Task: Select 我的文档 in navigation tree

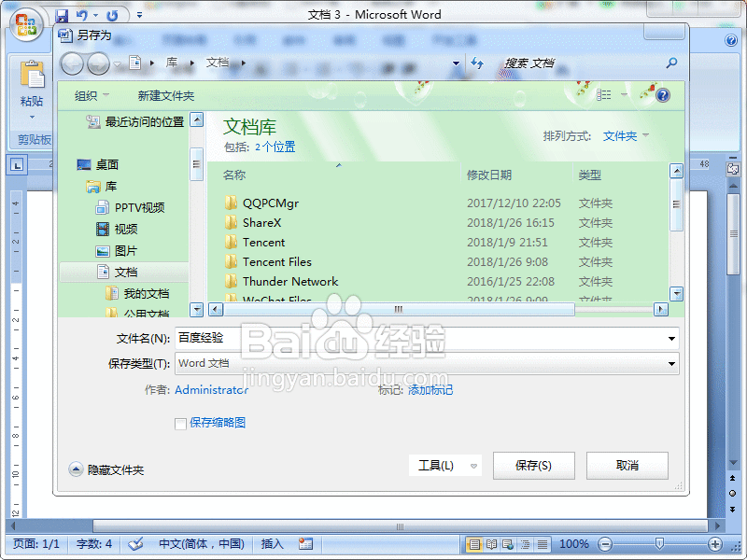Action: click(x=137, y=293)
